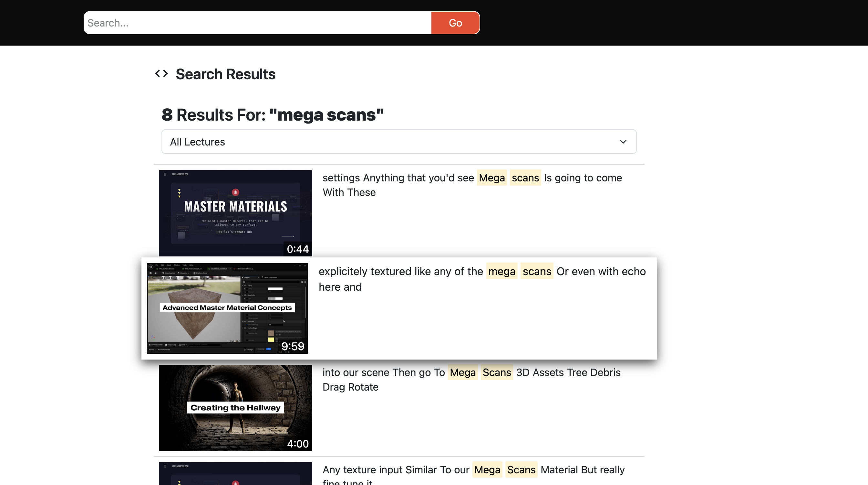Expand the lecture filter using its chevron
The width and height of the screenshot is (868, 485).
623,141
